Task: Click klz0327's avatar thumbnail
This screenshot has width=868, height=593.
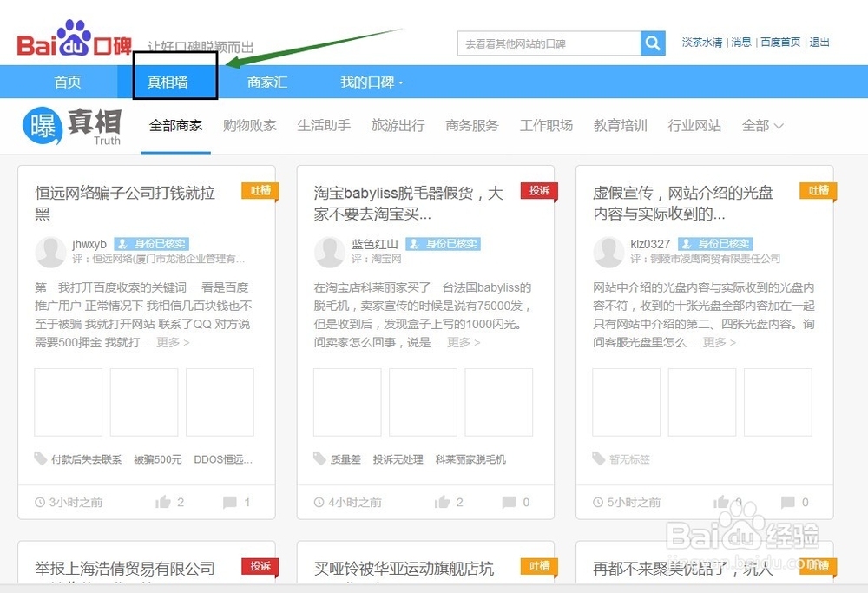Action: click(x=608, y=252)
